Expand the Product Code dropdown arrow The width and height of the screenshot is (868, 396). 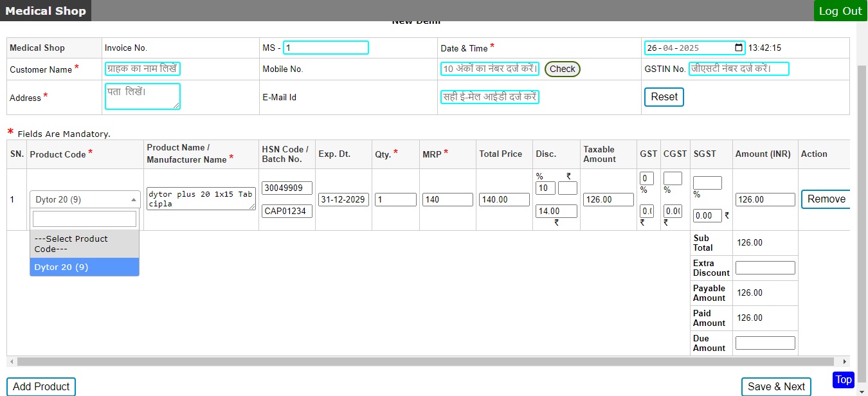(x=134, y=200)
